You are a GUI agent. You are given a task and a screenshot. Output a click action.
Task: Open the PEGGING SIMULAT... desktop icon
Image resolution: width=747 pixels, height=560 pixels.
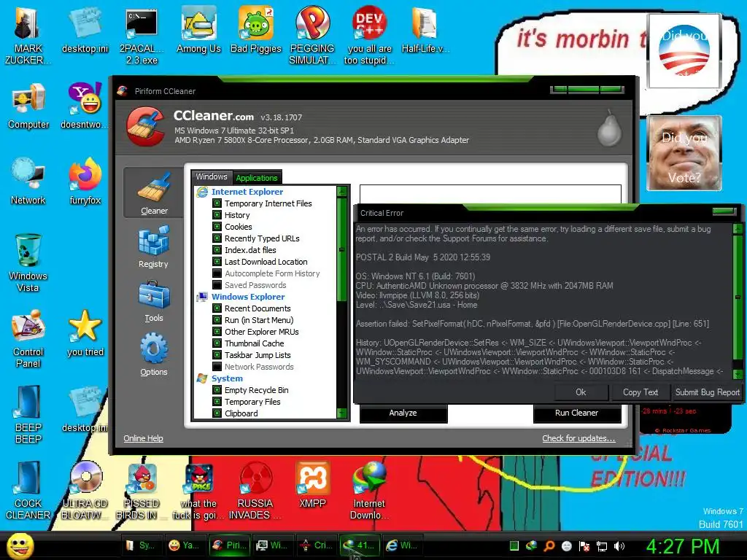[x=312, y=35]
